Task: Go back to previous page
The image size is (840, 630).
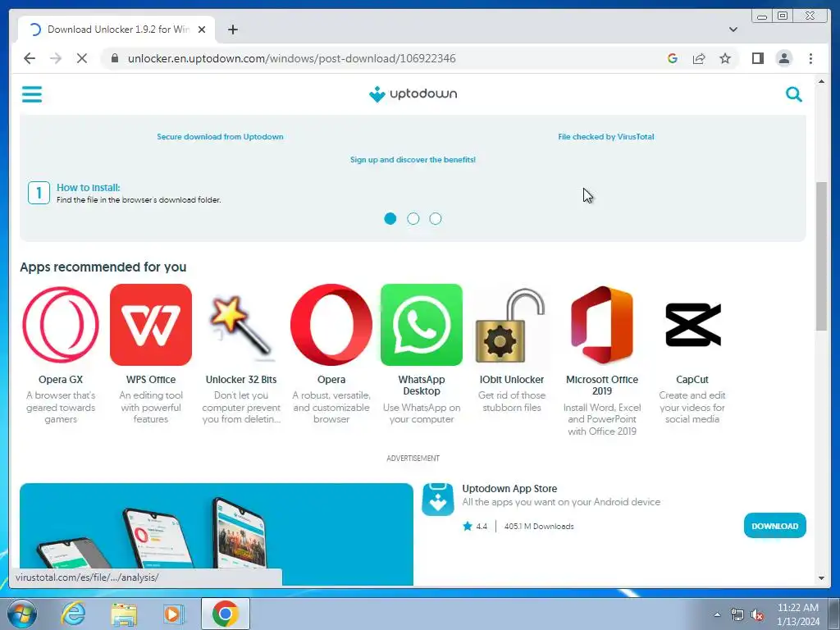Action: (30, 58)
